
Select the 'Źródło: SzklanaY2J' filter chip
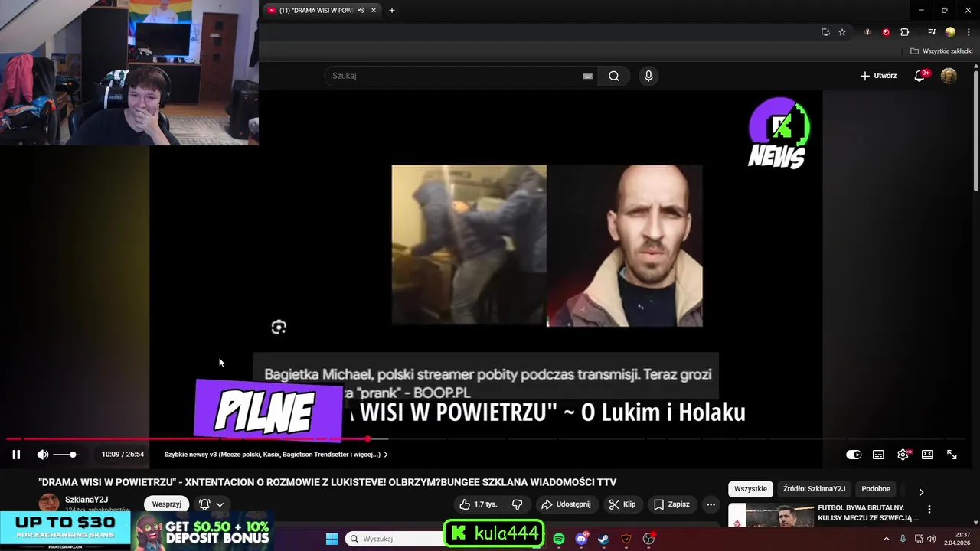point(814,489)
